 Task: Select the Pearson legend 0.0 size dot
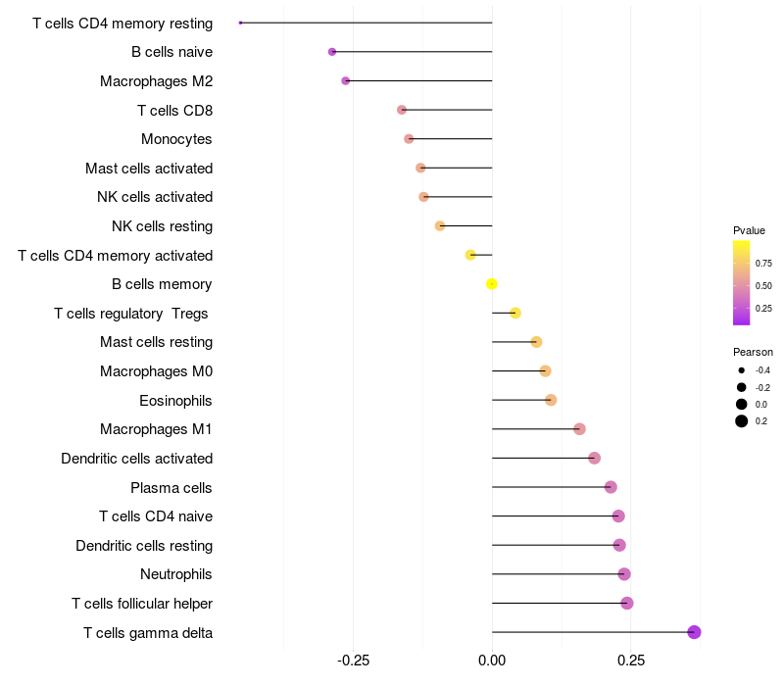[742, 405]
